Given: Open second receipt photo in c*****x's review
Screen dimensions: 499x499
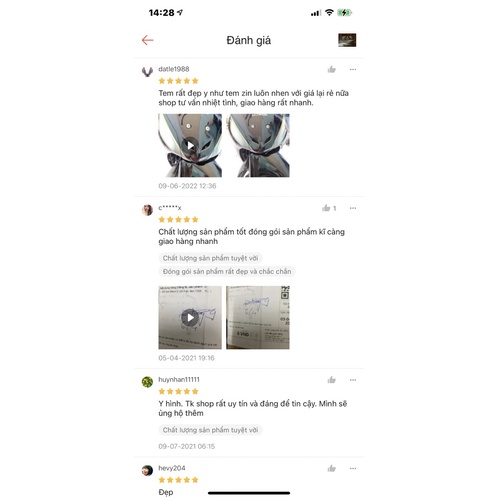Looking at the screenshot, I should pos(258,317).
